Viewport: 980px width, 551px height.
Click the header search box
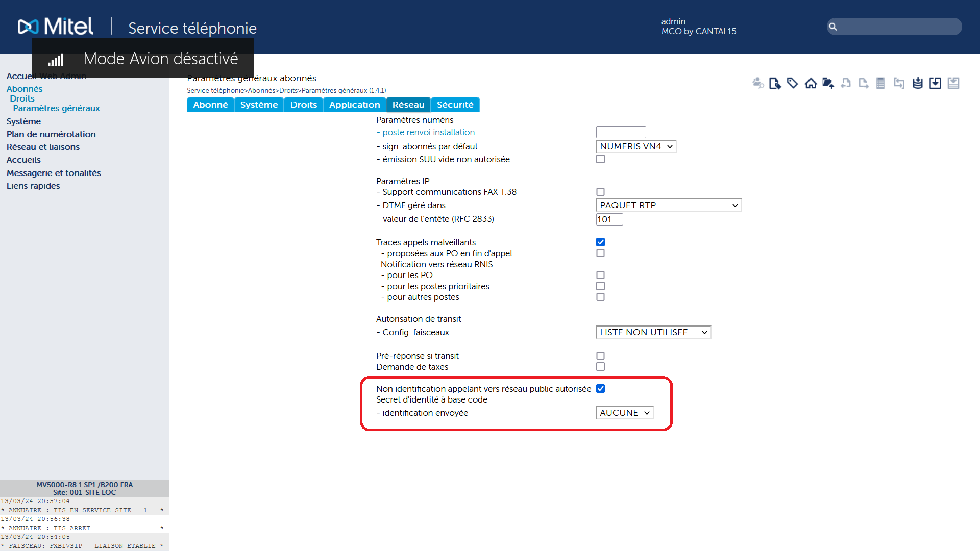894,27
